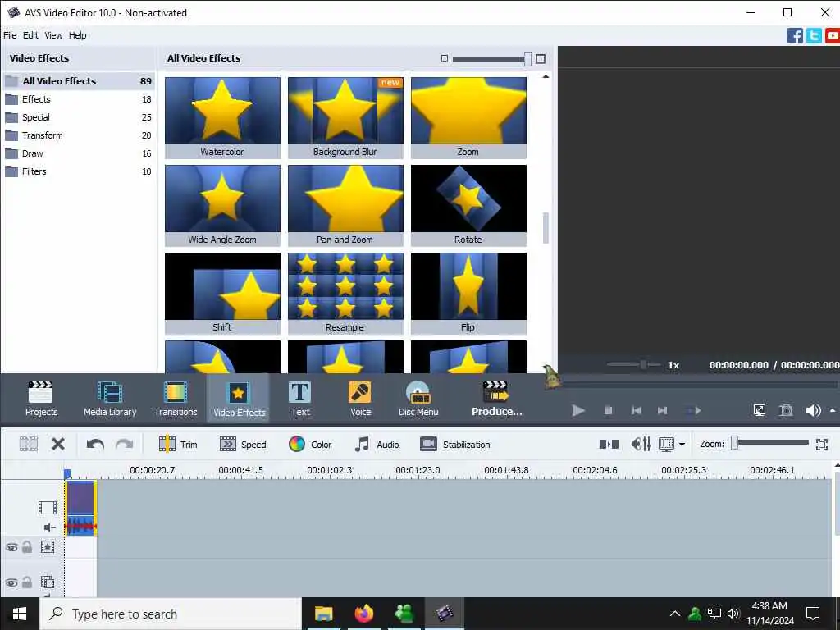Select the Draw folder
The image size is (840, 630).
coord(79,153)
